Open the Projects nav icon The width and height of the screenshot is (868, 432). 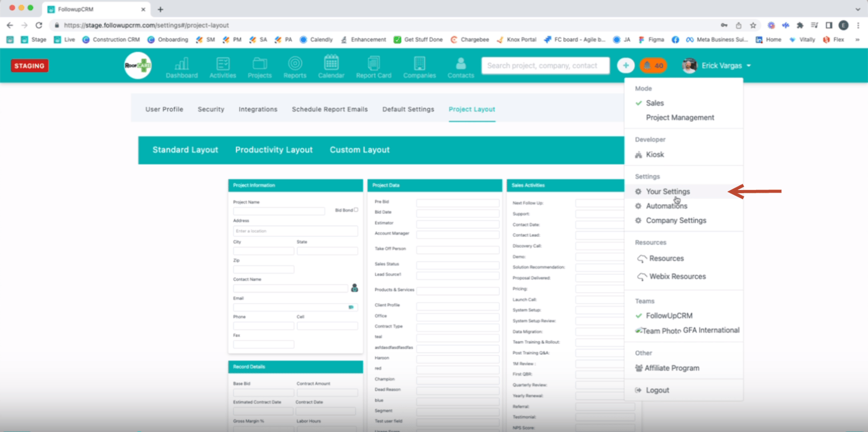click(259, 68)
